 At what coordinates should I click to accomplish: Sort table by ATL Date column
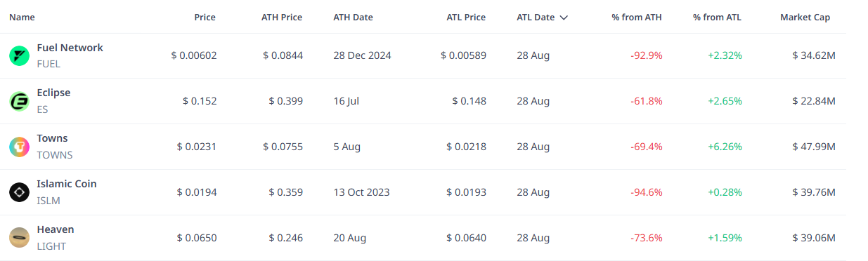pos(536,18)
